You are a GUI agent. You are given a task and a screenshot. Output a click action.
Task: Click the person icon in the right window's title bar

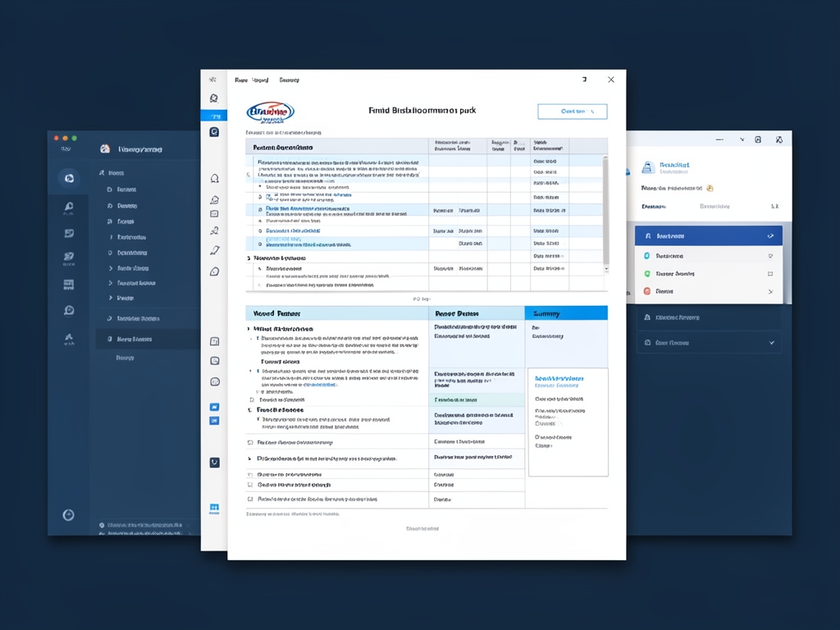(779, 139)
